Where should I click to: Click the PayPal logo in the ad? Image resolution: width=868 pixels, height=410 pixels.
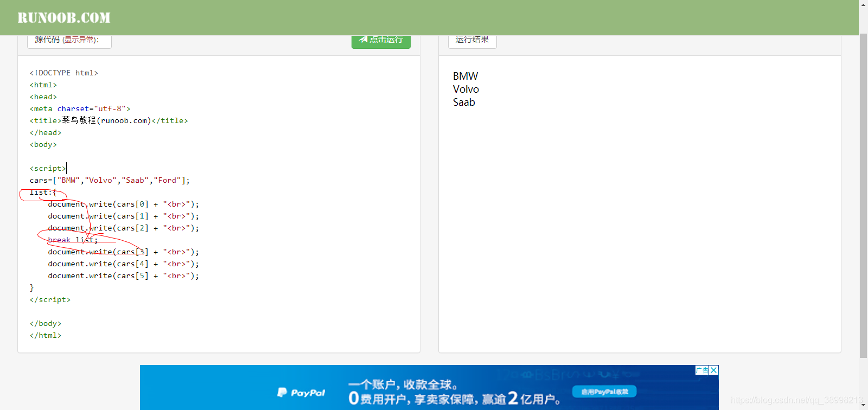pos(301,392)
